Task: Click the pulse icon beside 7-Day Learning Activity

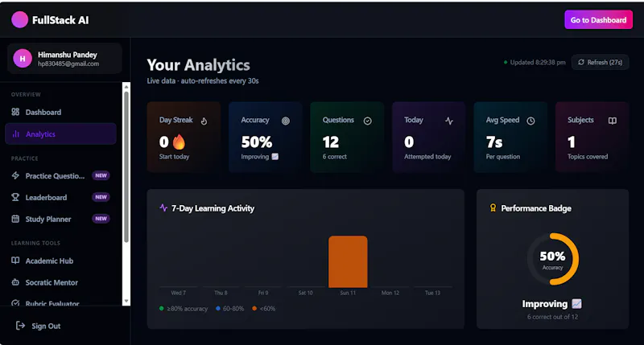Action: [x=163, y=207]
